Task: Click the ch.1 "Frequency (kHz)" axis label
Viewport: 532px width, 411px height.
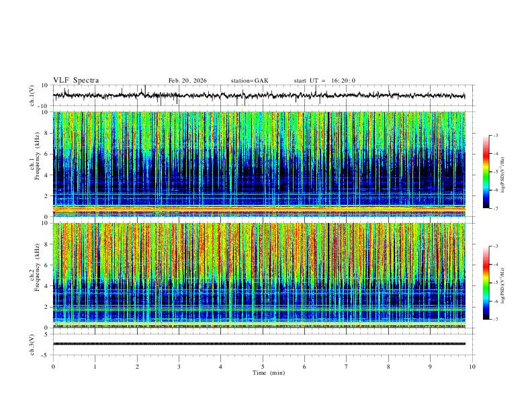Action: pos(37,156)
